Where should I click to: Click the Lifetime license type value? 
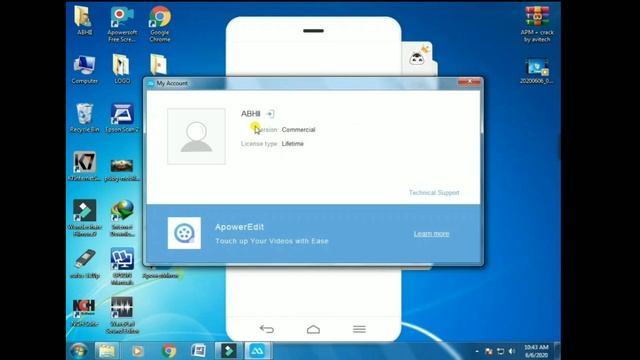tap(293, 144)
